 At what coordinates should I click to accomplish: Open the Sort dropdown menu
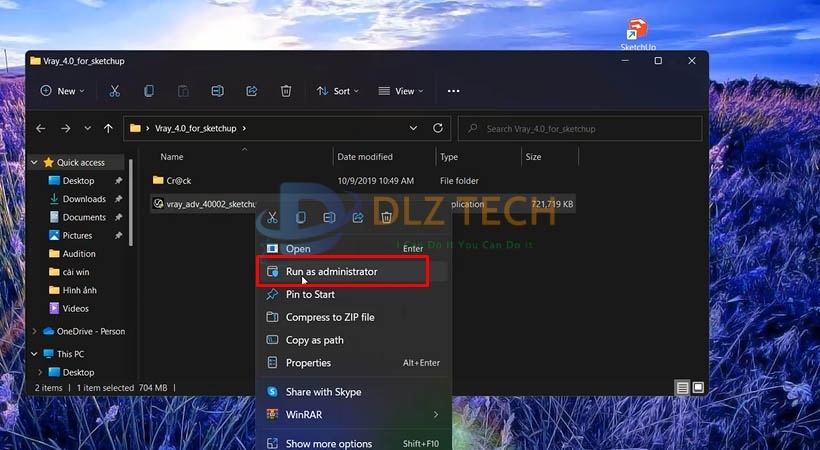tap(334, 91)
